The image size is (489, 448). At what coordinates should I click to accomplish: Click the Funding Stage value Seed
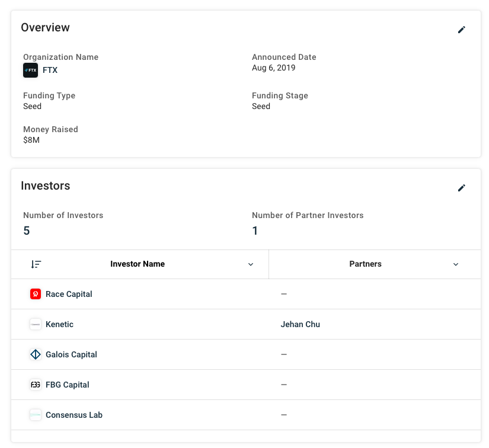pyautogui.click(x=261, y=106)
